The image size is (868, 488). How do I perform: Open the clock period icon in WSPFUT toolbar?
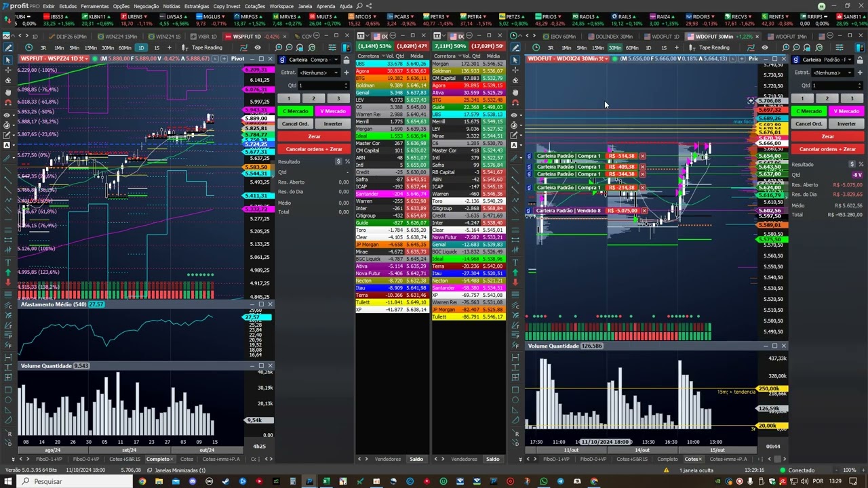pyautogui.click(x=28, y=47)
